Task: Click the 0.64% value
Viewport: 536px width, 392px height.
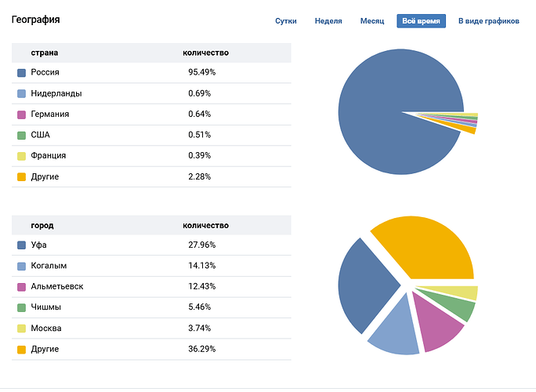Action: coord(199,114)
